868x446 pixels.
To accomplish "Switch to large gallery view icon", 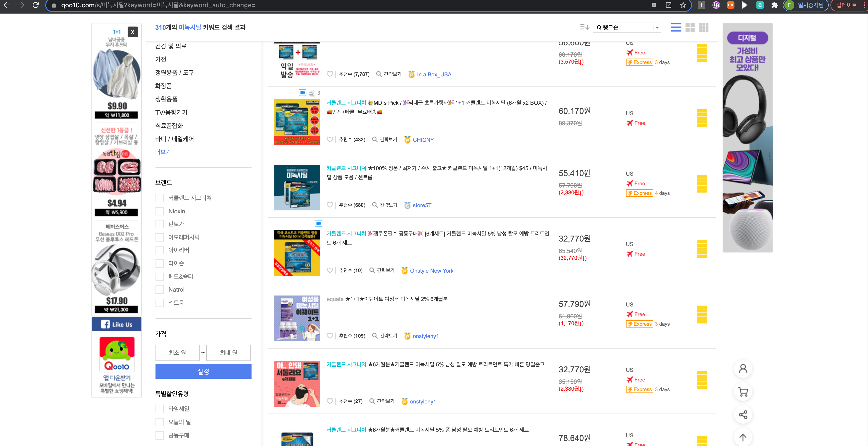I will (x=690, y=27).
